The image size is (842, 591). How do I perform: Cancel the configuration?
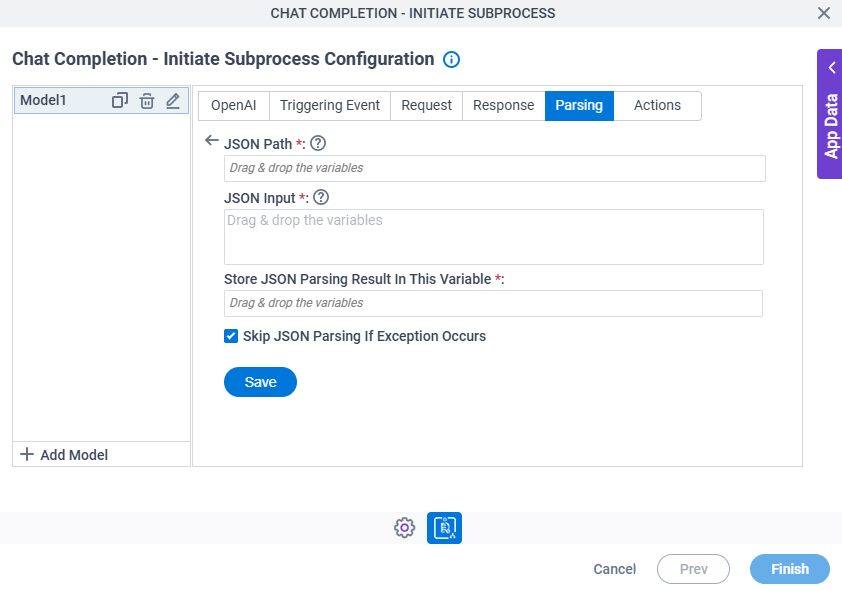(614, 569)
